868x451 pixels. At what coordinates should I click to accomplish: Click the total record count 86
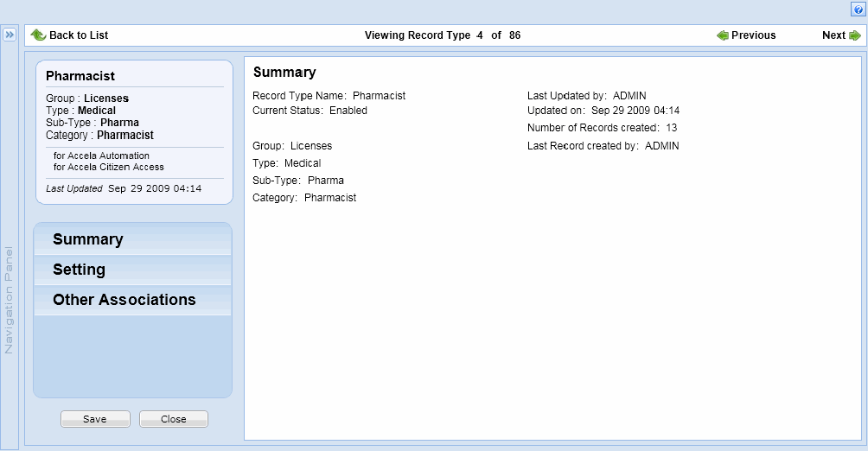tap(514, 35)
